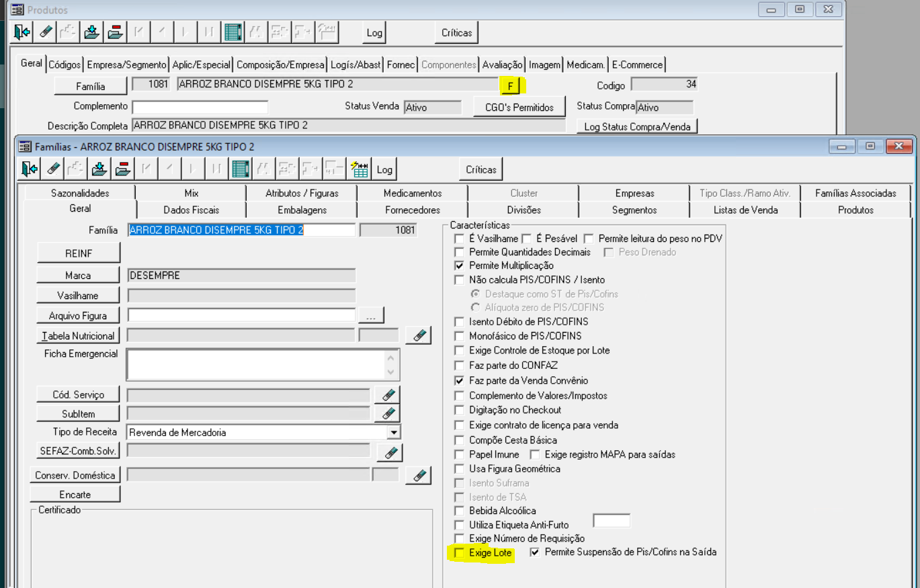
Task: Click Ficha Emergencial scrollbar down arrow
Action: click(x=392, y=372)
